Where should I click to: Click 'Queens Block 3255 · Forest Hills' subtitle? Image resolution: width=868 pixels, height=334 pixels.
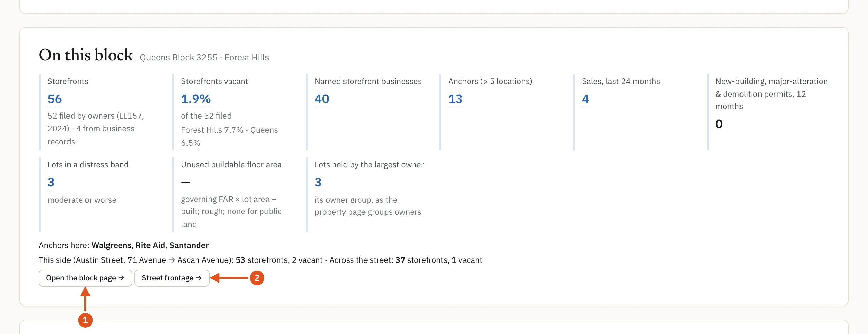coord(204,57)
